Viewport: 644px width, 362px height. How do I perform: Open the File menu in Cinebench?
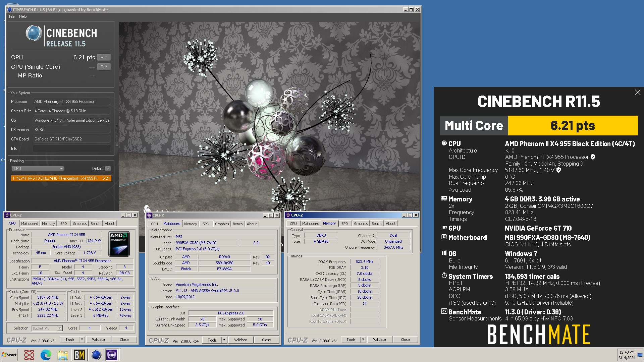click(12, 16)
